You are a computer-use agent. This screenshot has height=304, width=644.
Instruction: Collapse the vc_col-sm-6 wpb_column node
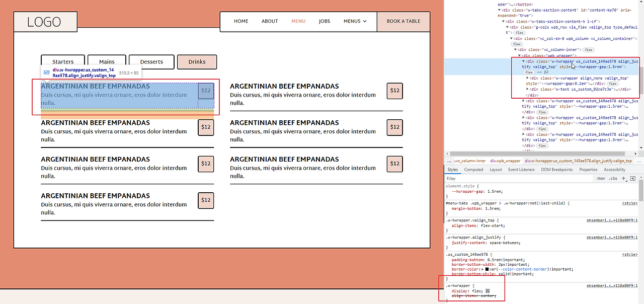[512, 38]
